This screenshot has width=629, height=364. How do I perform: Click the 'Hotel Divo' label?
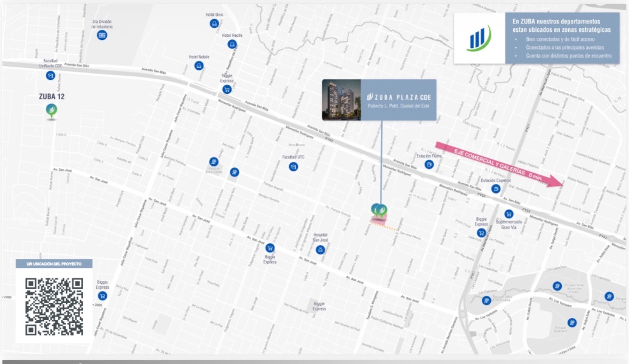point(214,15)
